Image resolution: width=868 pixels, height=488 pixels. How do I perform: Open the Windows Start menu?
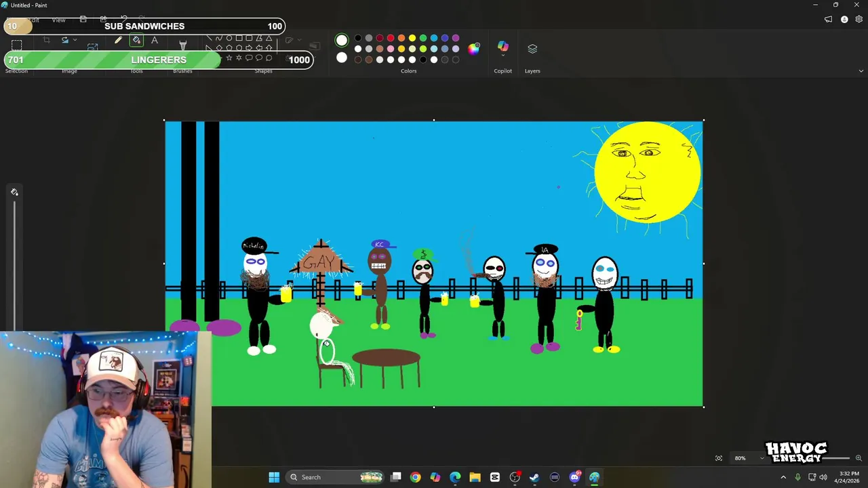click(x=274, y=477)
